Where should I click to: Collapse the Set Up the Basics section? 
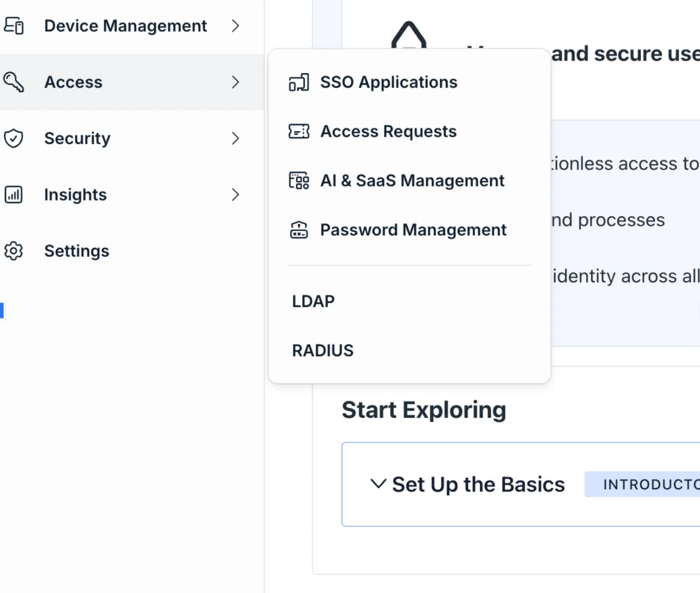(x=378, y=484)
